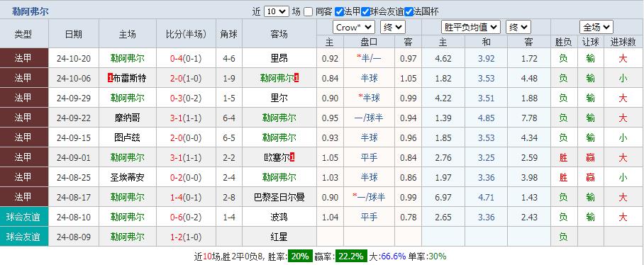Click the 胜 result for 欧塞尔 match
This screenshot has width=644, height=265.
(x=563, y=157)
